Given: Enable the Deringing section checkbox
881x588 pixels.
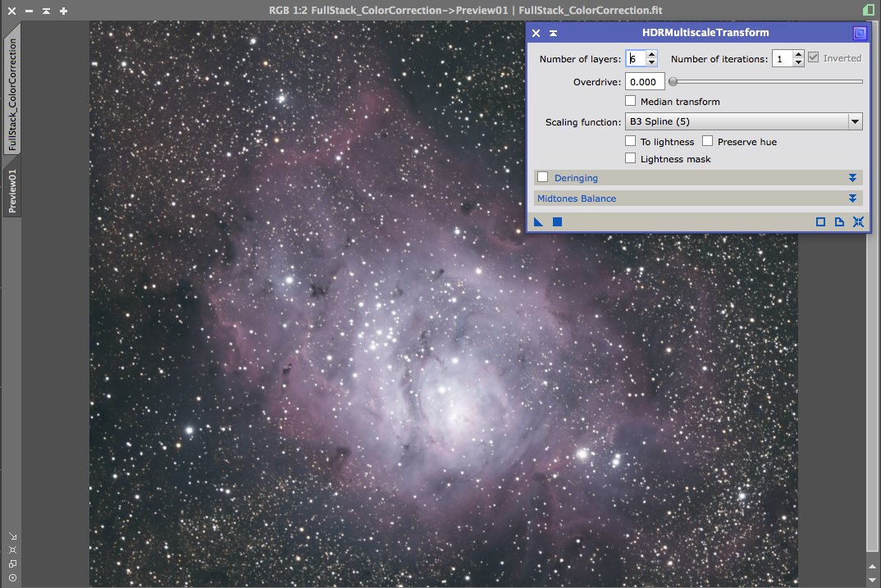Looking at the screenshot, I should (543, 177).
